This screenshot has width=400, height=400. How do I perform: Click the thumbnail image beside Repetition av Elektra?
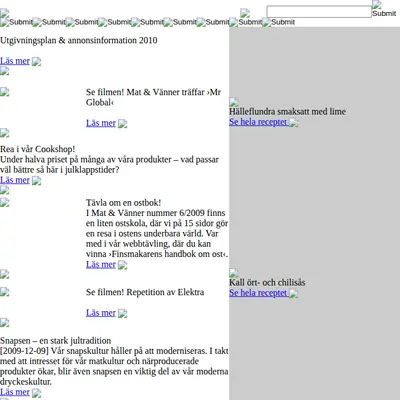5,292
